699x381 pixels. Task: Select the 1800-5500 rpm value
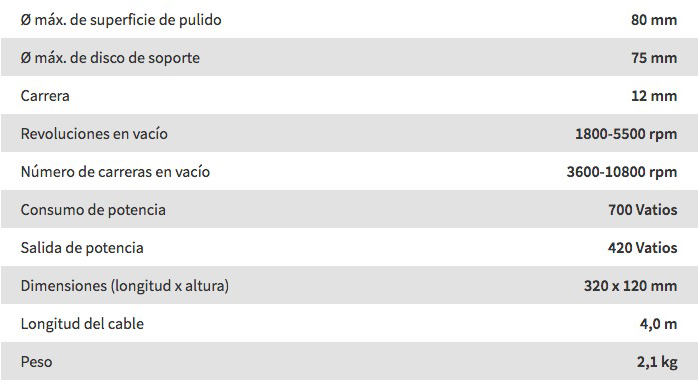(x=626, y=134)
